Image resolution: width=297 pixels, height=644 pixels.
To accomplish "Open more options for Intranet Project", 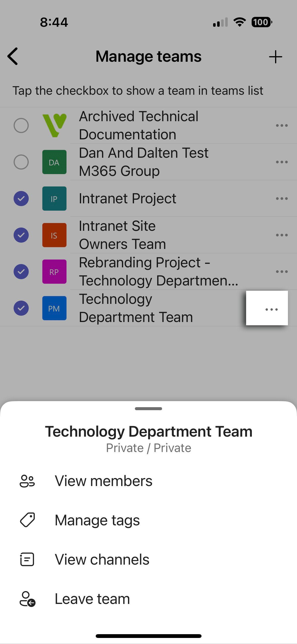I will tap(282, 199).
